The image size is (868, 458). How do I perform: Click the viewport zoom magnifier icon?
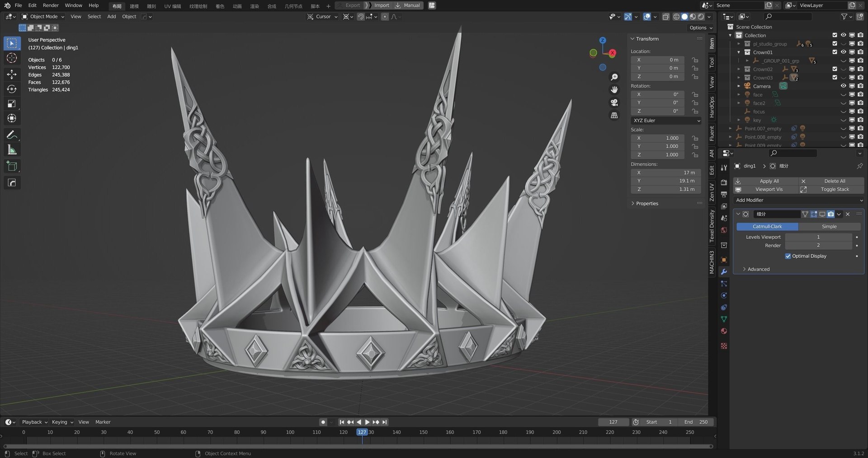(x=614, y=77)
